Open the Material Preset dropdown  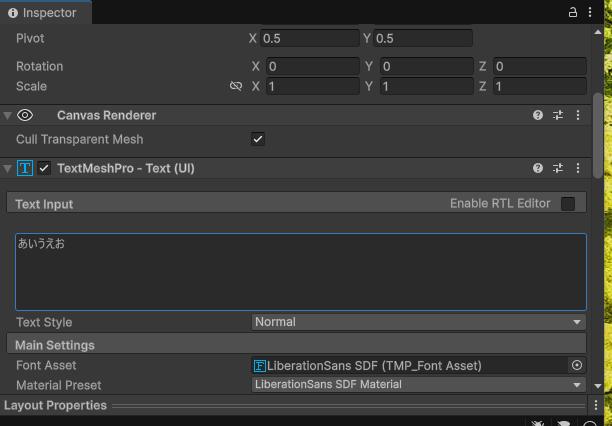tap(418, 385)
